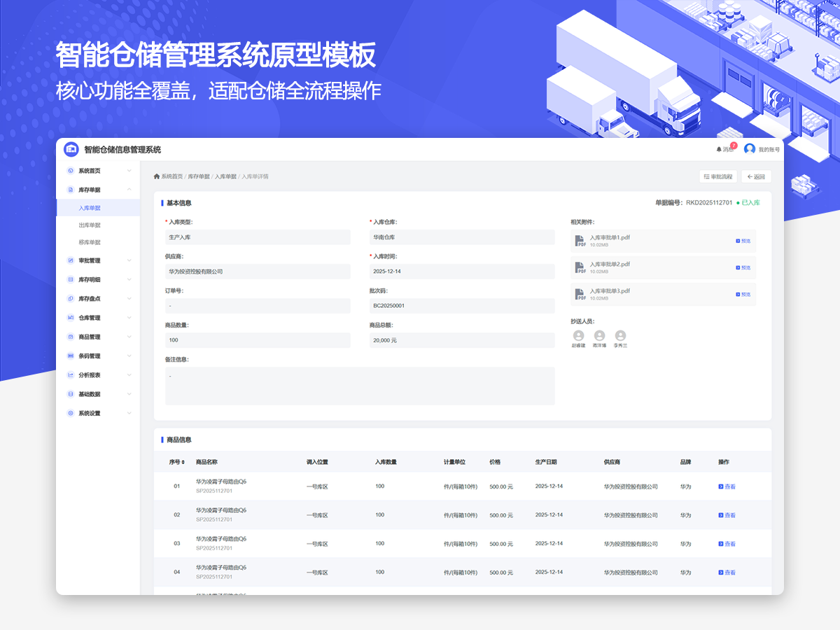Preview the 入库审批单2.pdf attachment
The height and width of the screenshot is (630, 840).
[743, 267]
